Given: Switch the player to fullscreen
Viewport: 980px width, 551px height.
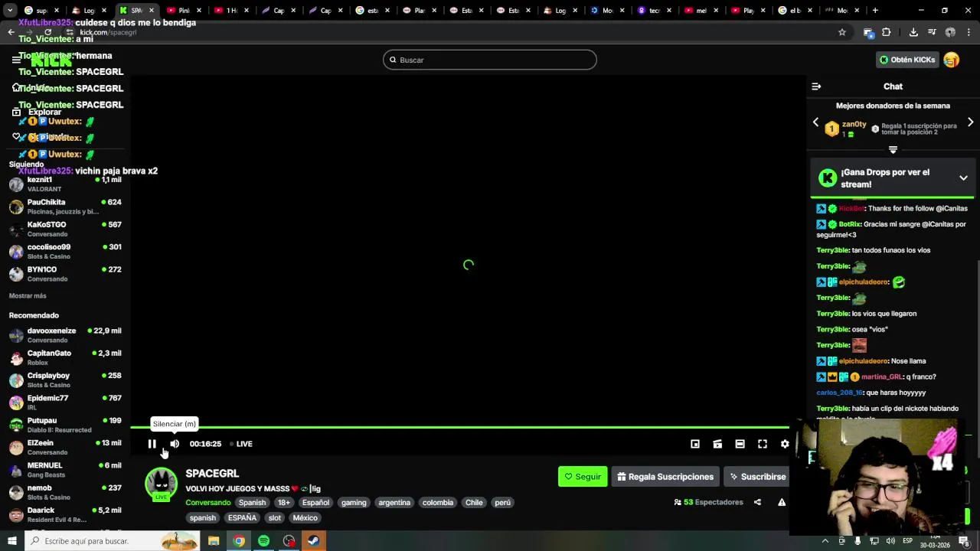Looking at the screenshot, I should (763, 444).
